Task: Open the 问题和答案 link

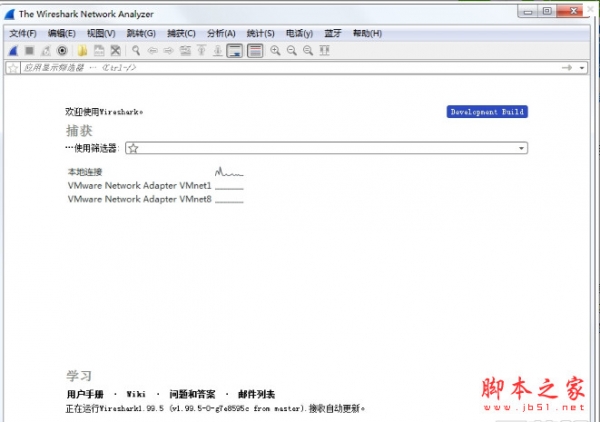Action: [192, 394]
